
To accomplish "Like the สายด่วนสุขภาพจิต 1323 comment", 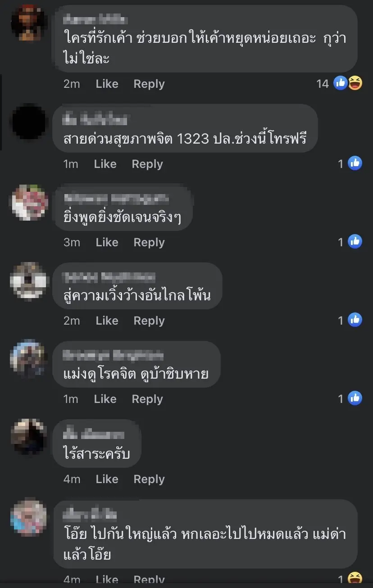I will 105,164.
